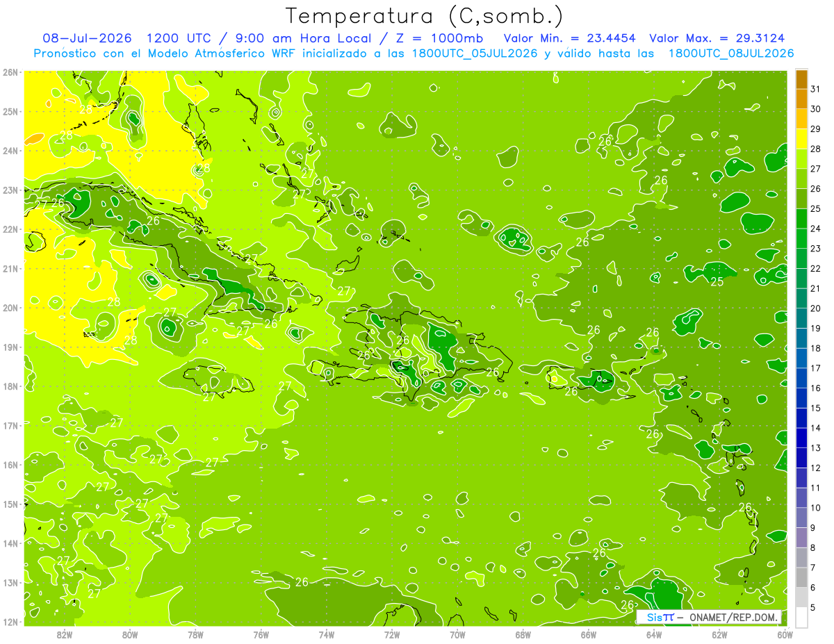Click the '78W' longitude axis label

[195, 634]
